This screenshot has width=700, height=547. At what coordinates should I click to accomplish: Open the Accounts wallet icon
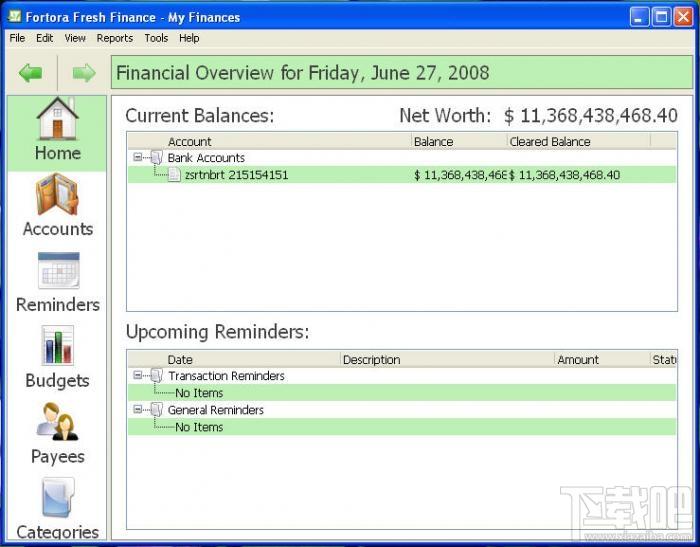click(57, 195)
